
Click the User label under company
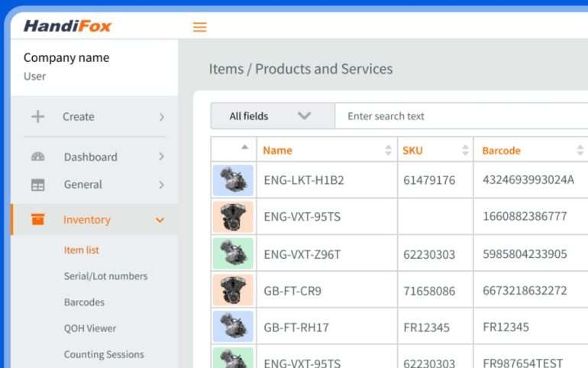click(x=35, y=76)
